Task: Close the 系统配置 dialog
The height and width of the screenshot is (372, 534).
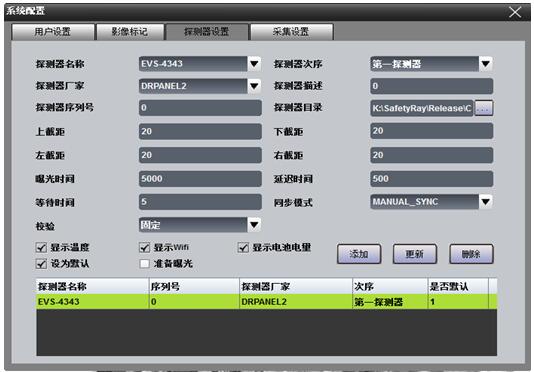Action: coord(515,12)
